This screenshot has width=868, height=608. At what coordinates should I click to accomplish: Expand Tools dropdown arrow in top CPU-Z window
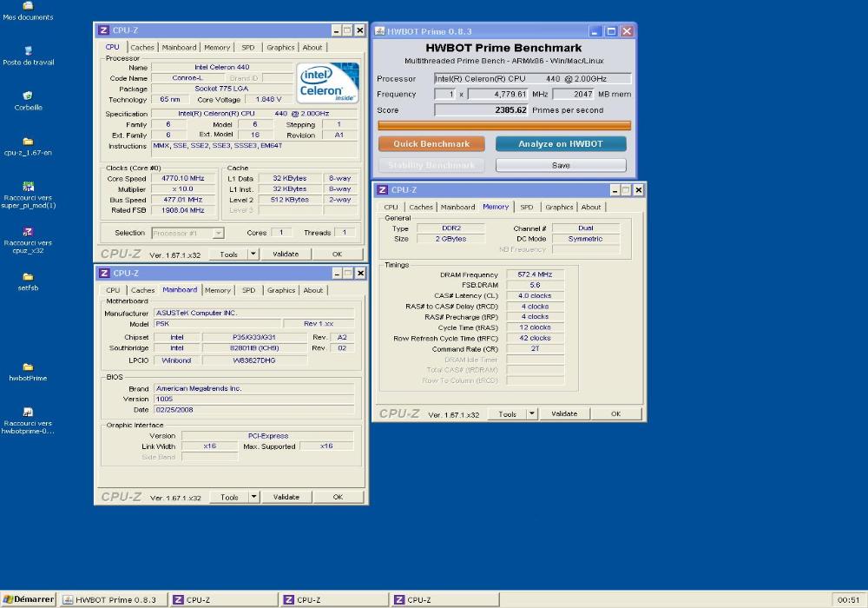point(253,254)
